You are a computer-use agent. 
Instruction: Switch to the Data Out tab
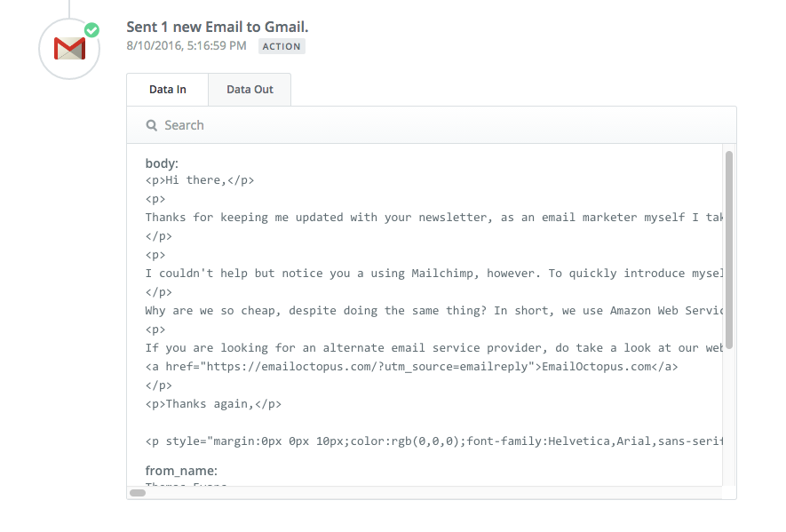pyautogui.click(x=250, y=90)
